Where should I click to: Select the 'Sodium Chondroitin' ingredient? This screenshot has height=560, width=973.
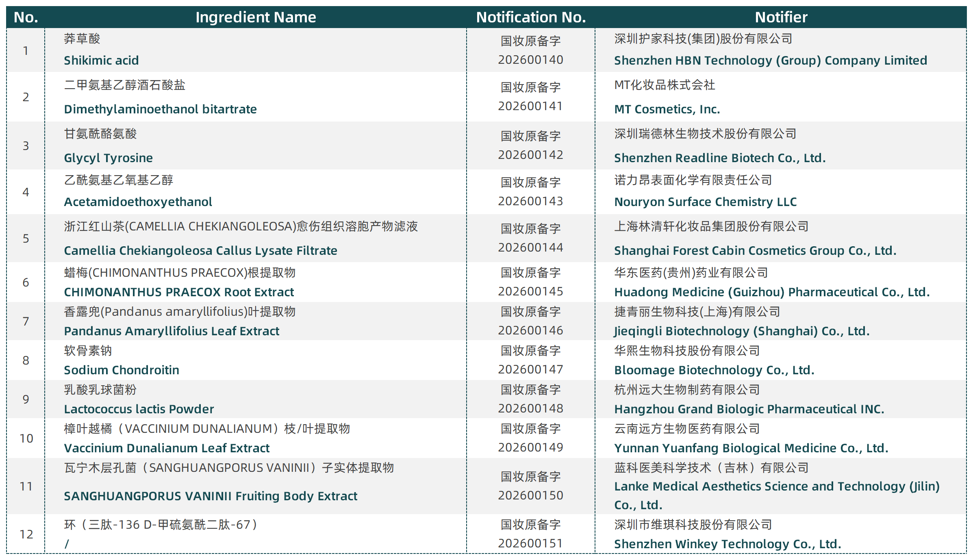[122, 370]
